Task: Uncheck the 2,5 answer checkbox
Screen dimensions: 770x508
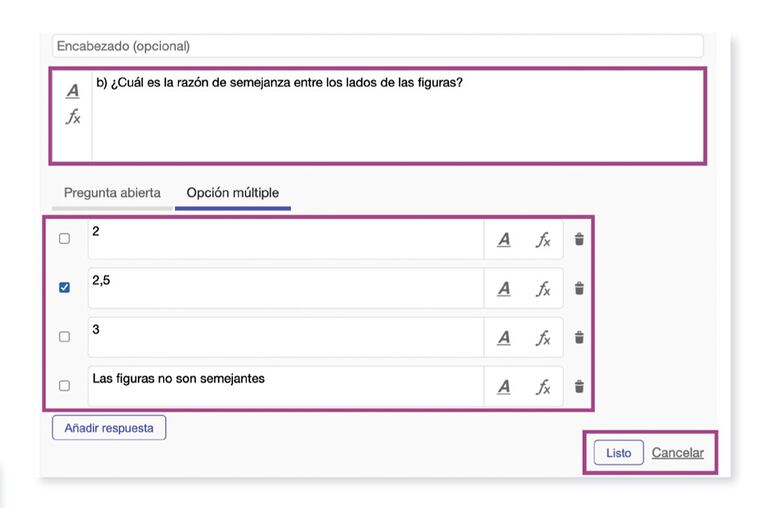Action: (65, 288)
